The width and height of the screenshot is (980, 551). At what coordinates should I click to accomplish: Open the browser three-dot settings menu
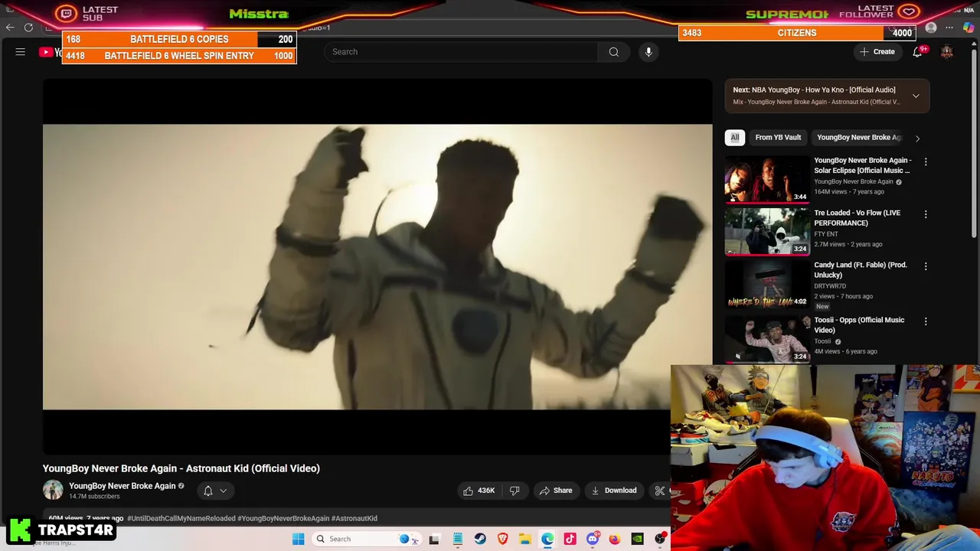coord(949,28)
